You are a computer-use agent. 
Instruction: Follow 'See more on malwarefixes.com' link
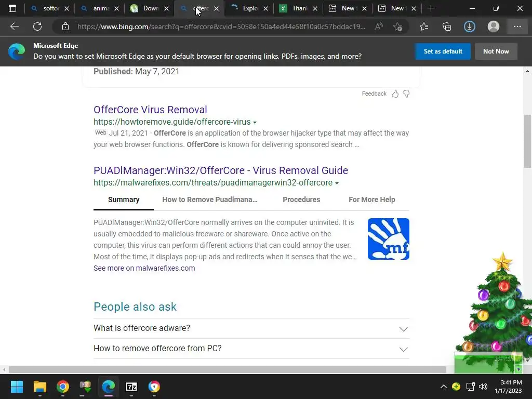point(144,268)
